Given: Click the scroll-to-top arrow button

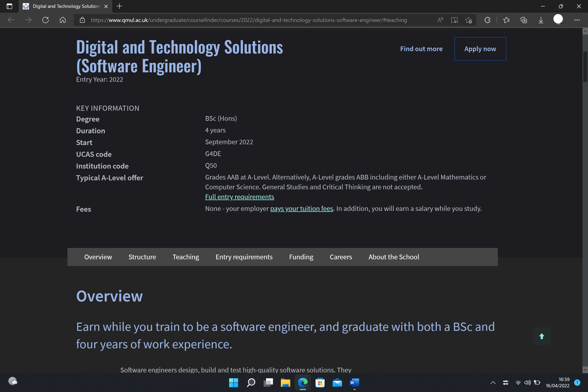Looking at the screenshot, I should (x=542, y=336).
